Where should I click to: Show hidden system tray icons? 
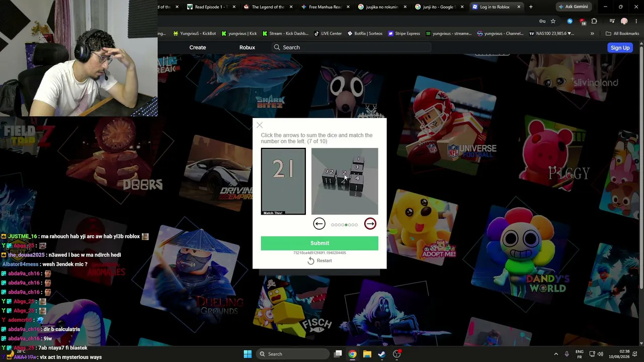click(x=556, y=354)
